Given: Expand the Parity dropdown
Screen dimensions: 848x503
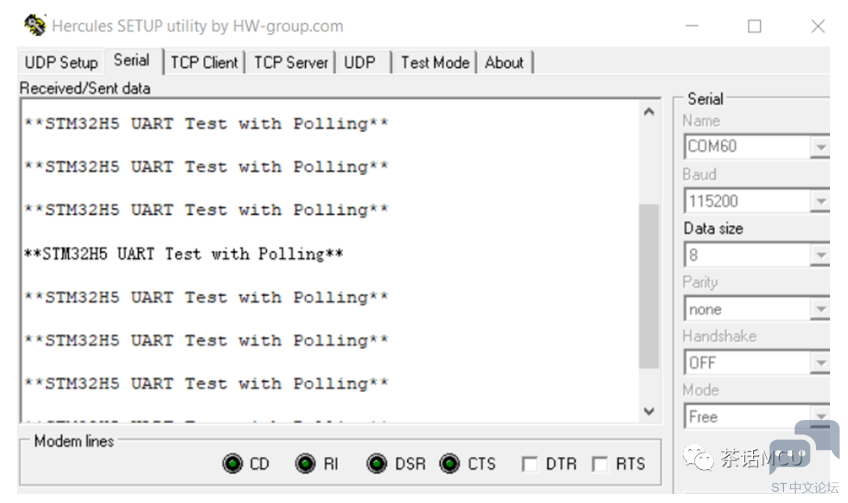Looking at the screenshot, I should 820,309.
